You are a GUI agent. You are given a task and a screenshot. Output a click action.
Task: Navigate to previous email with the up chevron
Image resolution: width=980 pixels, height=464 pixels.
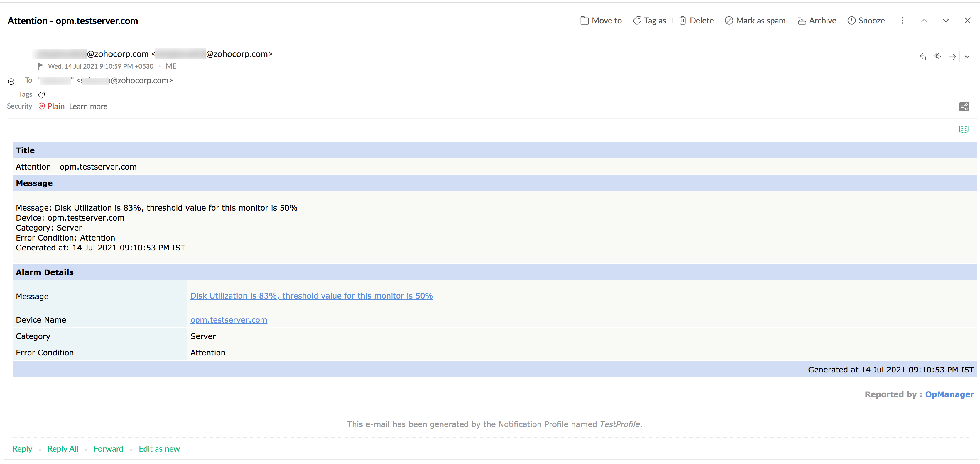pyautogui.click(x=925, y=21)
